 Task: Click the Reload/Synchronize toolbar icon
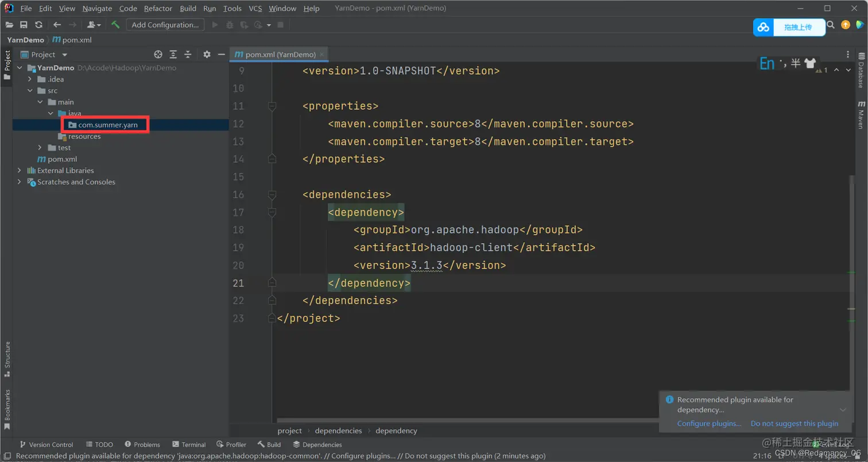[x=38, y=25]
